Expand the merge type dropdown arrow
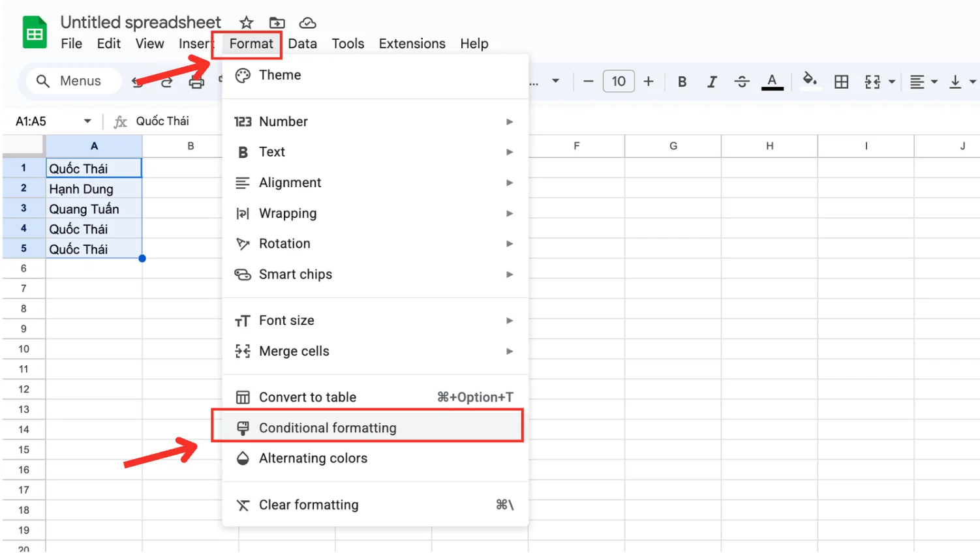This screenshot has width=980, height=553. [891, 82]
